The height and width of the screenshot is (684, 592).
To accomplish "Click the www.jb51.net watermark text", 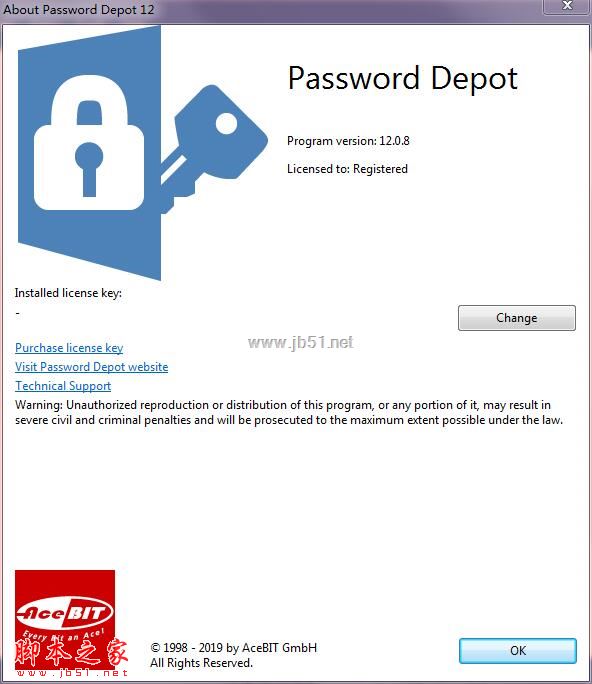I will click(x=301, y=342).
